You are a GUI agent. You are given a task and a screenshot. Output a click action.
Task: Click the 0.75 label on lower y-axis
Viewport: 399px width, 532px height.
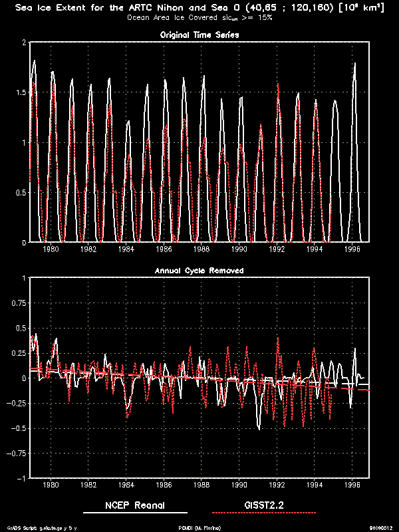point(18,303)
